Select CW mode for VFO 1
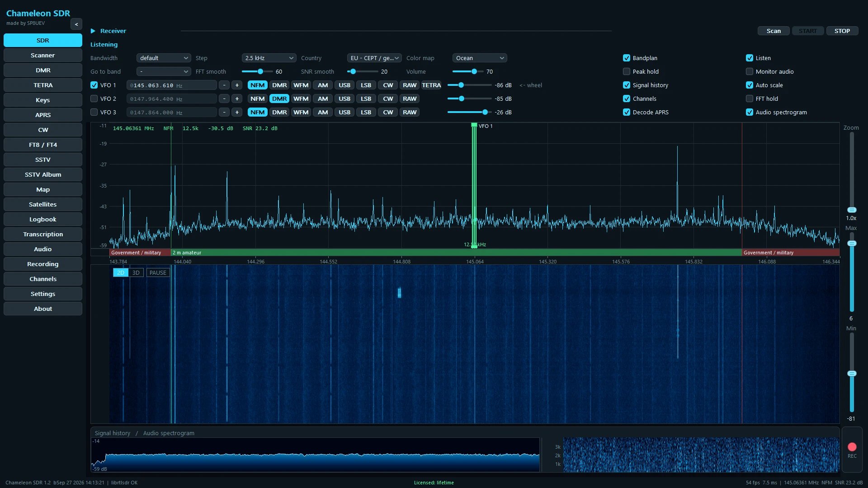Screen dimensions: 868x488 (388, 85)
